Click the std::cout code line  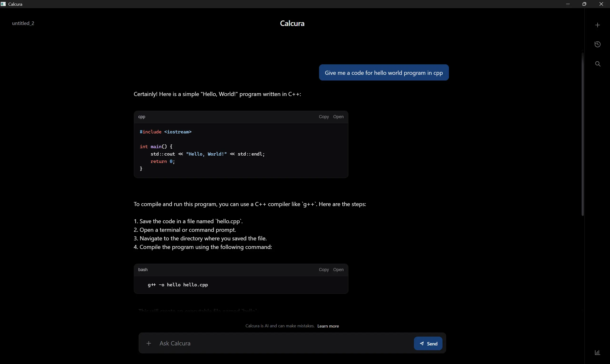208,154
